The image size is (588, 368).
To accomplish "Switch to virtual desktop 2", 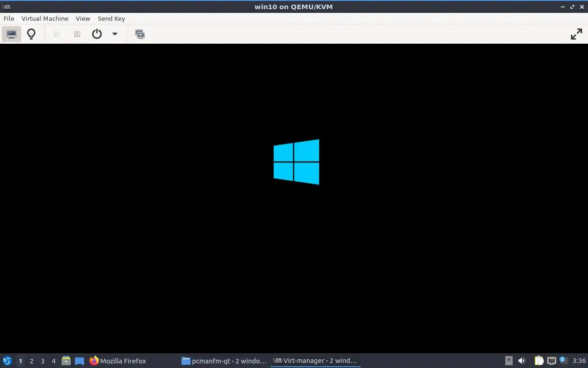I will (x=31, y=361).
